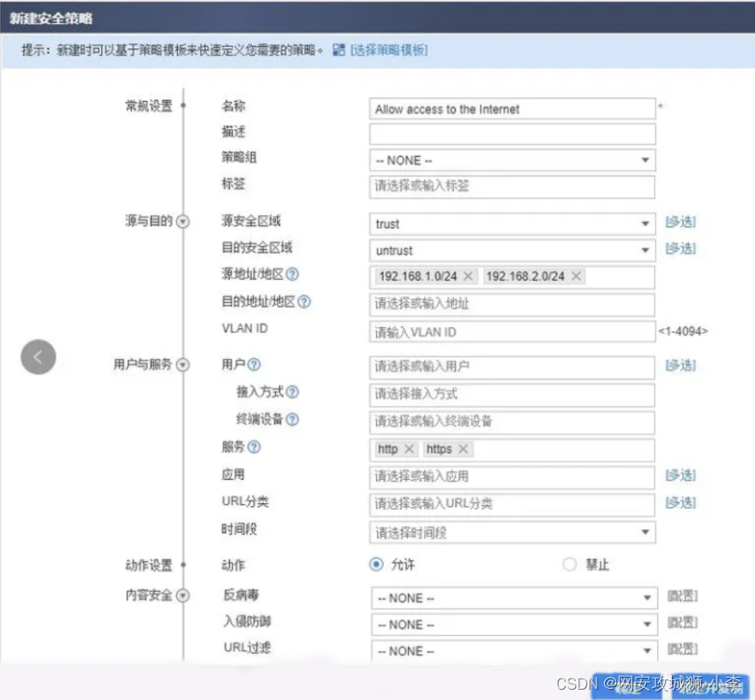The height and width of the screenshot is (700, 755).
Task: Click 多选 next to 目的安全区域
Action: pos(681,250)
